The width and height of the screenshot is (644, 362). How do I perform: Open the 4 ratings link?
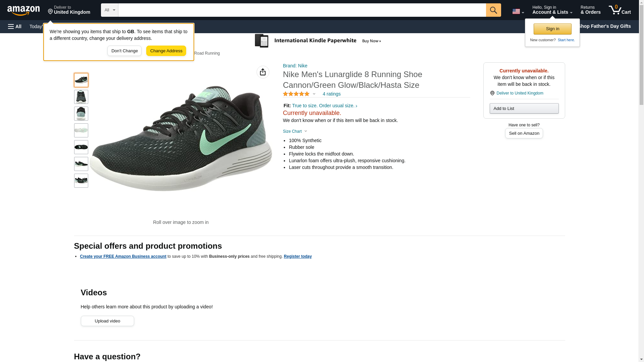pos(331,94)
